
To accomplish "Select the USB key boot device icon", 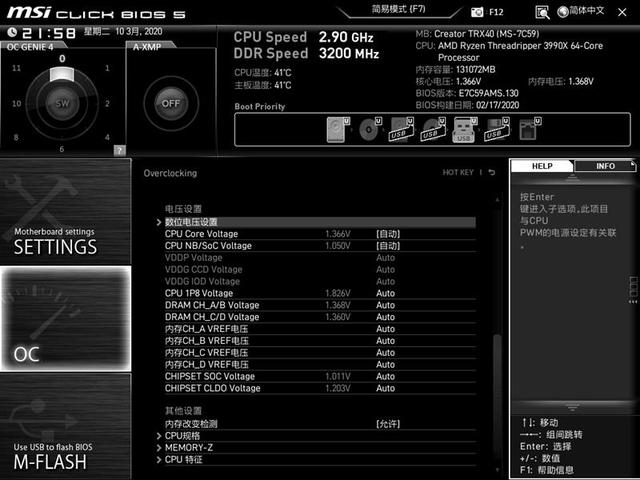I will (464, 129).
